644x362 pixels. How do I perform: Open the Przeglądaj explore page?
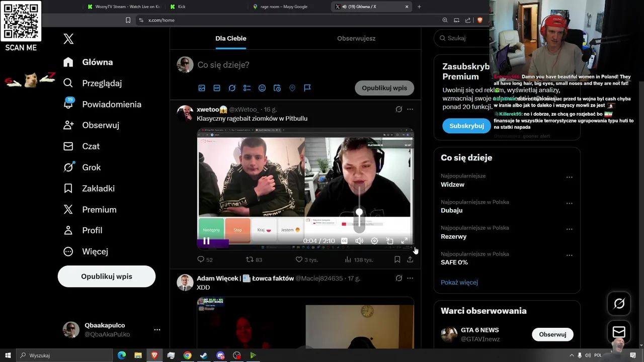tap(93, 83)
